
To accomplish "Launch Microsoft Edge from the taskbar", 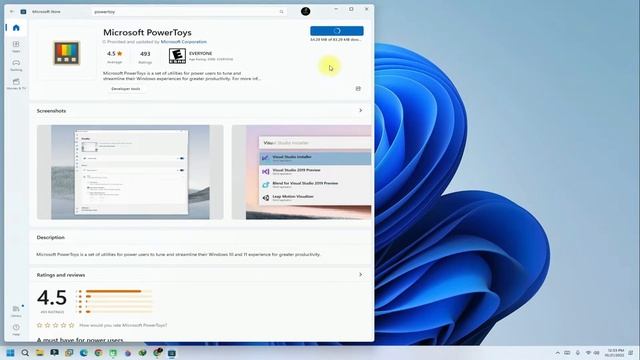I will [x=84, y=353].
